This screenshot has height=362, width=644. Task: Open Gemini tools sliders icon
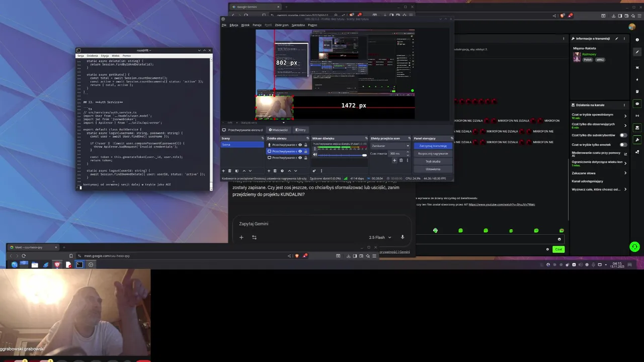click(254, 237)
